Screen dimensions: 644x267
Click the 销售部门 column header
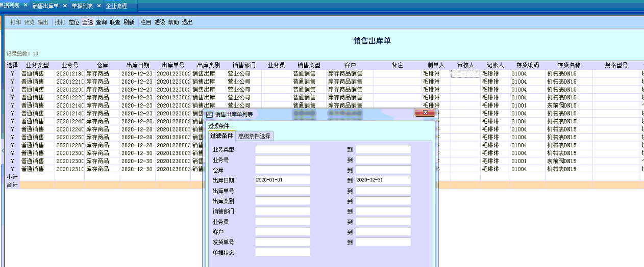coord(244,66)
